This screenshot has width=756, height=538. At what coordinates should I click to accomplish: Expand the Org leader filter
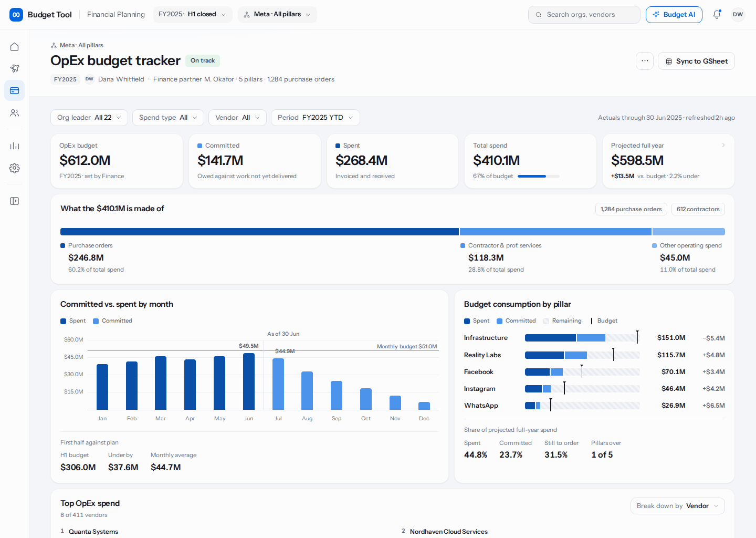point(89,118)
